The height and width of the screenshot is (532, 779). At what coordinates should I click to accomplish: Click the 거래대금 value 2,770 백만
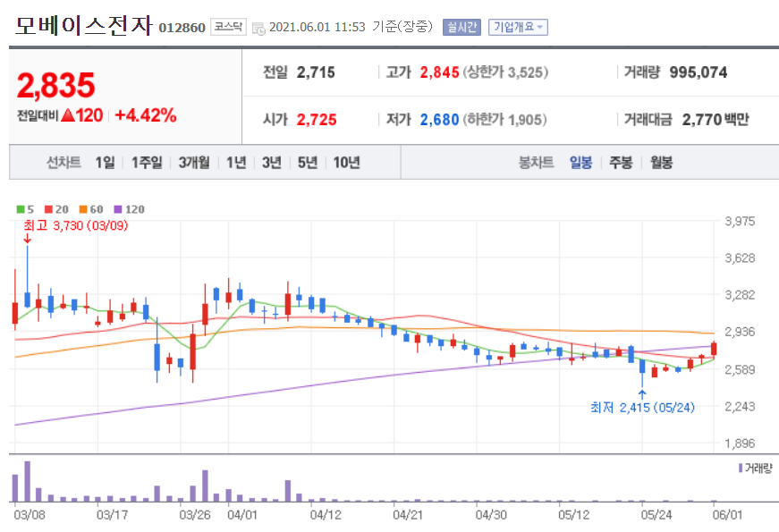715,120
